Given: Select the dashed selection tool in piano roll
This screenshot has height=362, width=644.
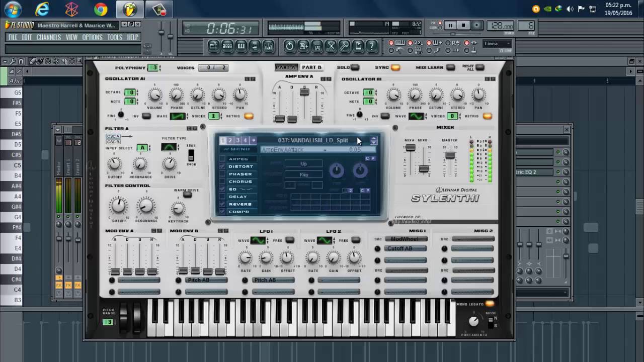Looking at the screenshot, I should click(x=71, y=61).
